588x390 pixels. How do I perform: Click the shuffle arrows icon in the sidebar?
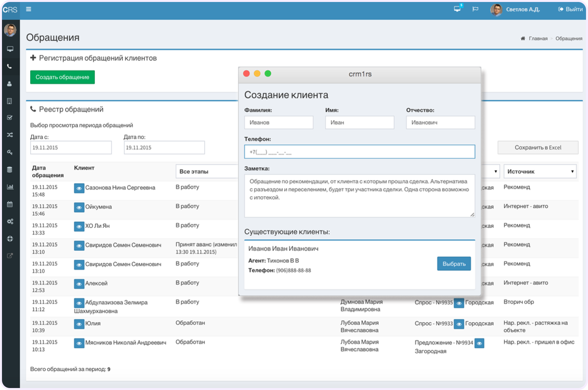point(10,135)
